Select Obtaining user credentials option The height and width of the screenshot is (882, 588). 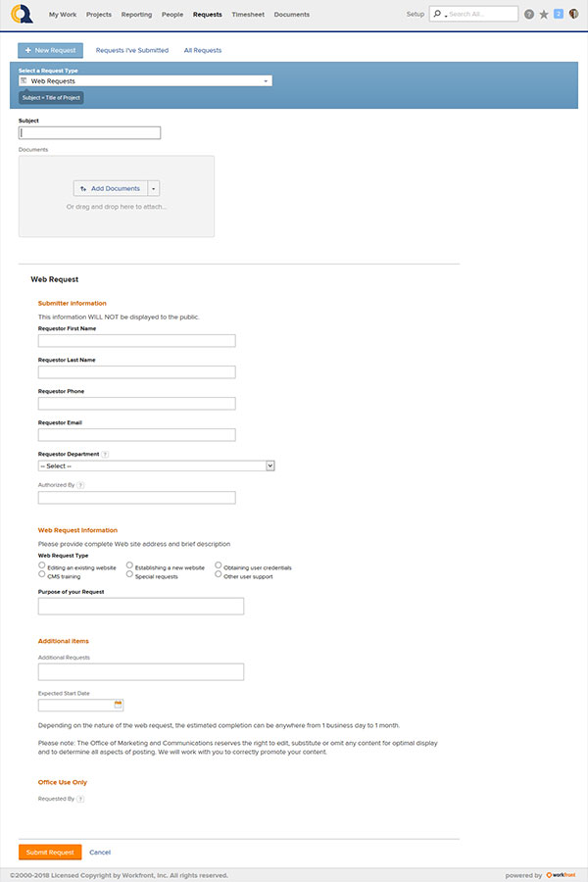click(x=218, y=565)
